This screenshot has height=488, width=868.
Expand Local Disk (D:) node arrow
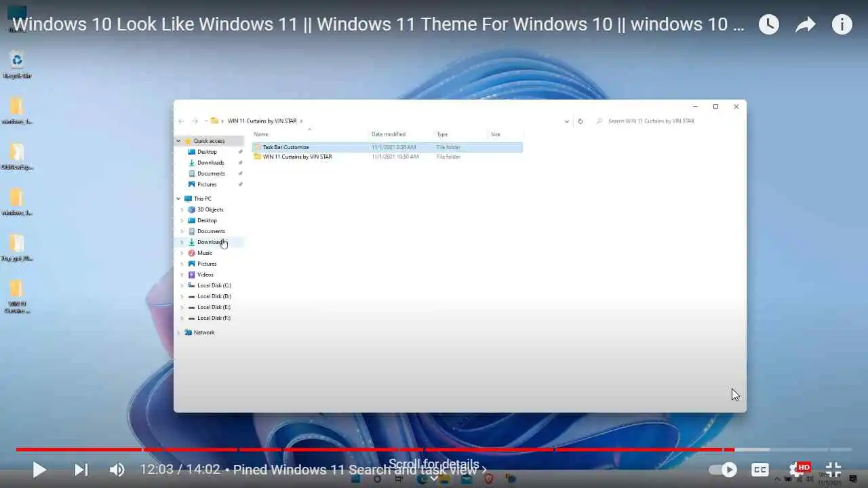[182, 296]
